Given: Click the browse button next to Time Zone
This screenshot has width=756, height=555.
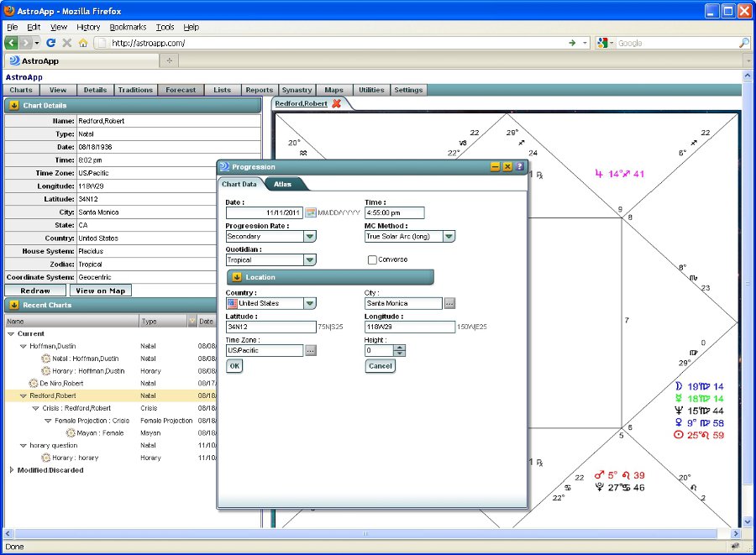Looking at the screenshot, I should pyautogui.click(x=311, y=350).
